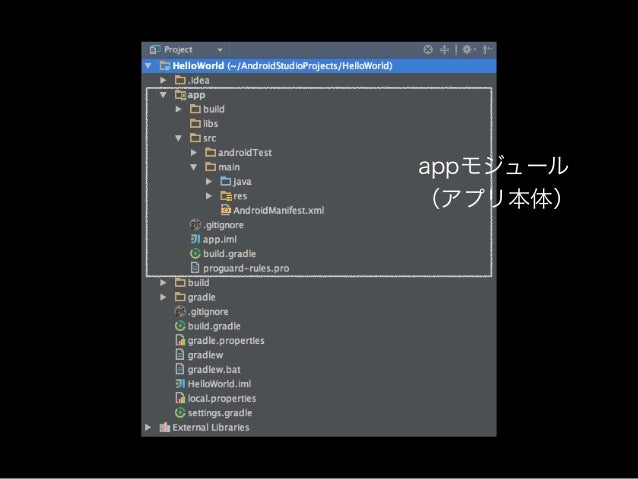638x479 pixels.
Task: Click the green Gradle icon of settings.gradle
Action: coord(180,413)
